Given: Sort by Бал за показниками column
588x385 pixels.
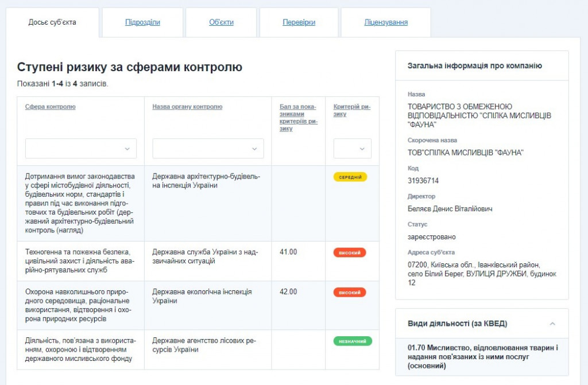Looking at the screenshot, I should pos(297,117).
